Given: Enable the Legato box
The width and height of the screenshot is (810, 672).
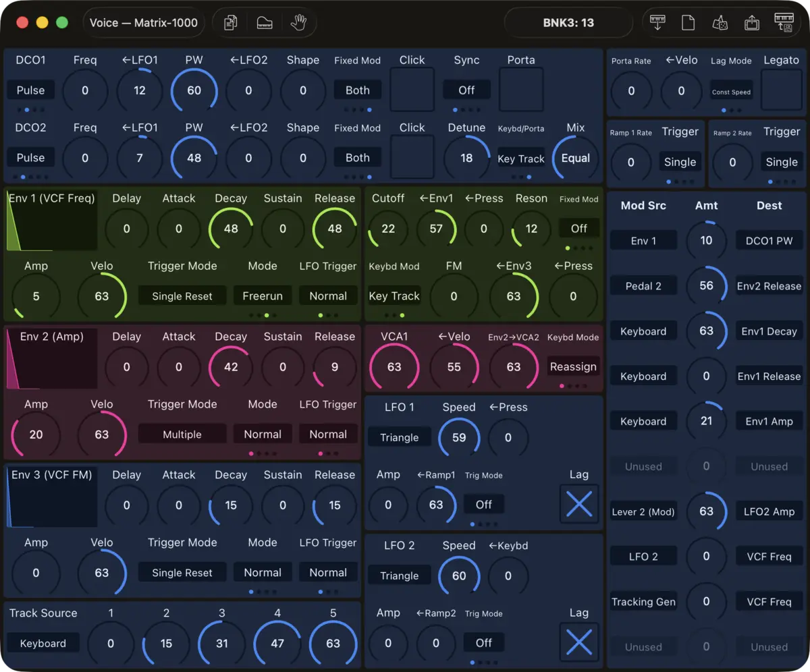Looking at the screenshot, I should 781,90.
